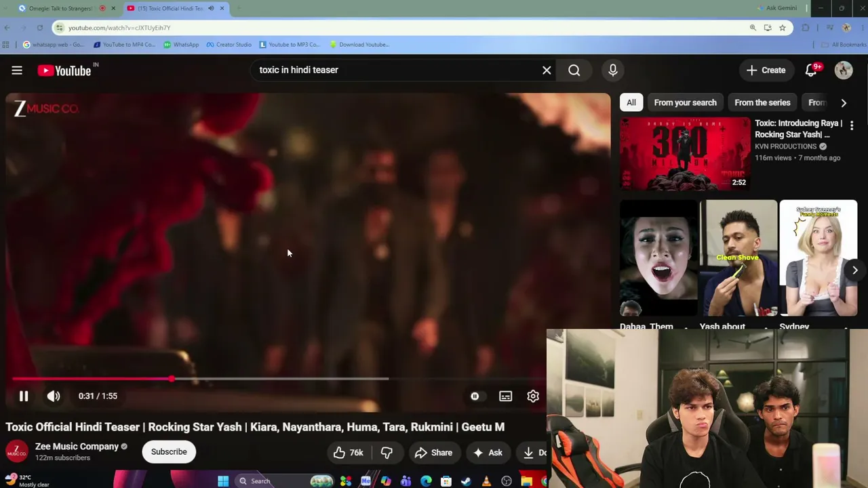Open a new browser tab

[239, 8]
